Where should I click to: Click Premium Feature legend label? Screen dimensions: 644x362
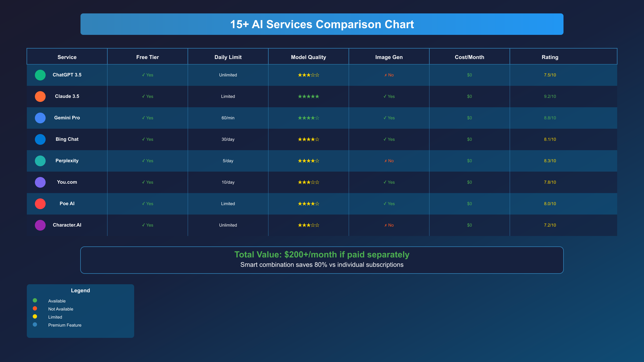coord(65,325)
